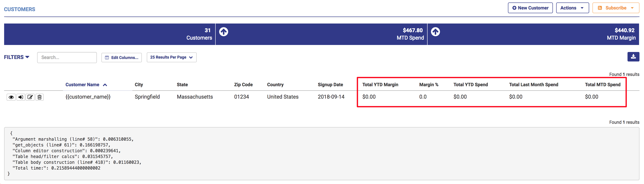Click the sort arrow next to Customer Name
The width and height of the screenshot is (644, 184).
105,85
